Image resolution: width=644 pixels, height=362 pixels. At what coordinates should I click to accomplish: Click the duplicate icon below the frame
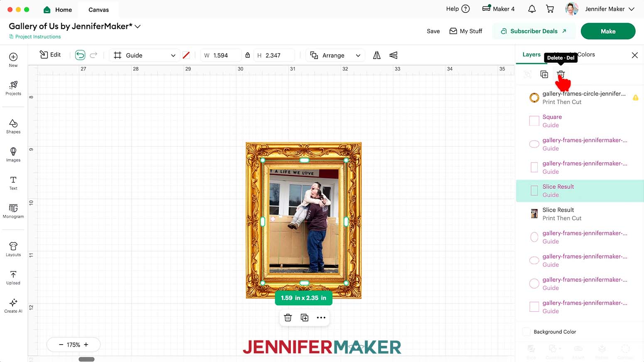click(x=305, y=318)
